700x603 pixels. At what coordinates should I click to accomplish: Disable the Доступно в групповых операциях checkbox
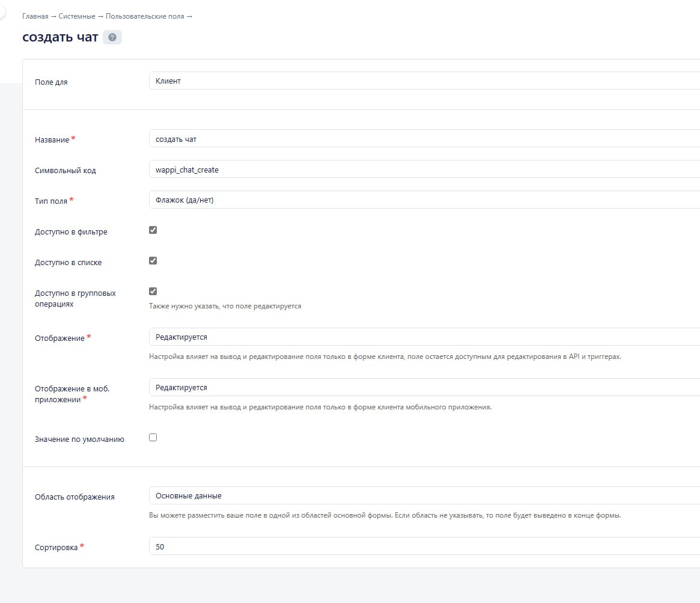(153, 292)
